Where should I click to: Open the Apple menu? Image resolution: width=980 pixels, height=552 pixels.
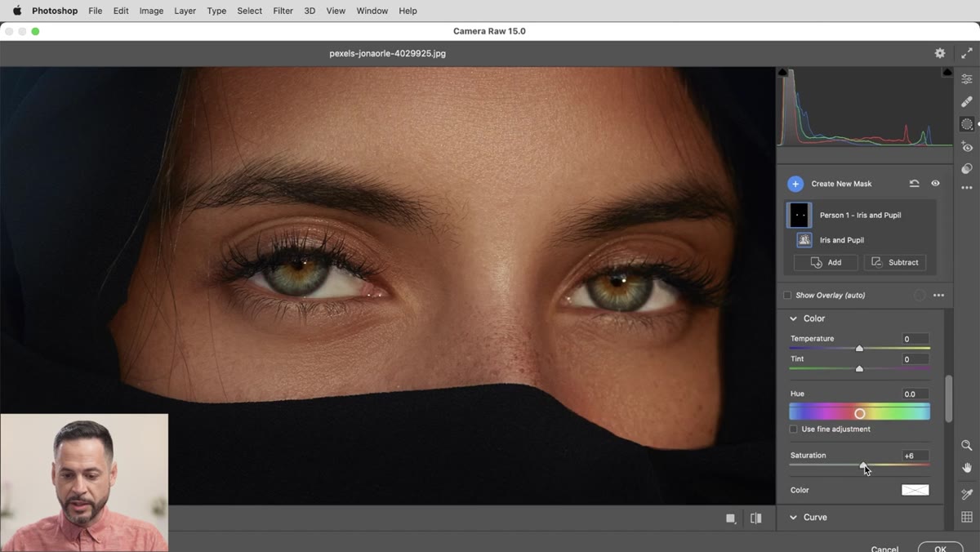coord(16,11)
